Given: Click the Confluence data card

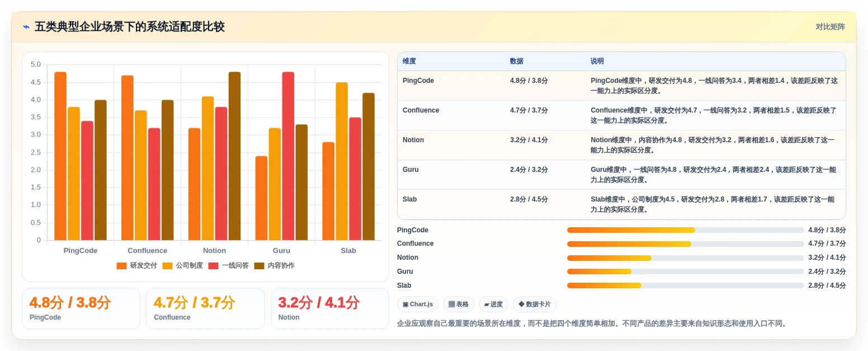Looking at the screenshot, I should tap(205, 308).
